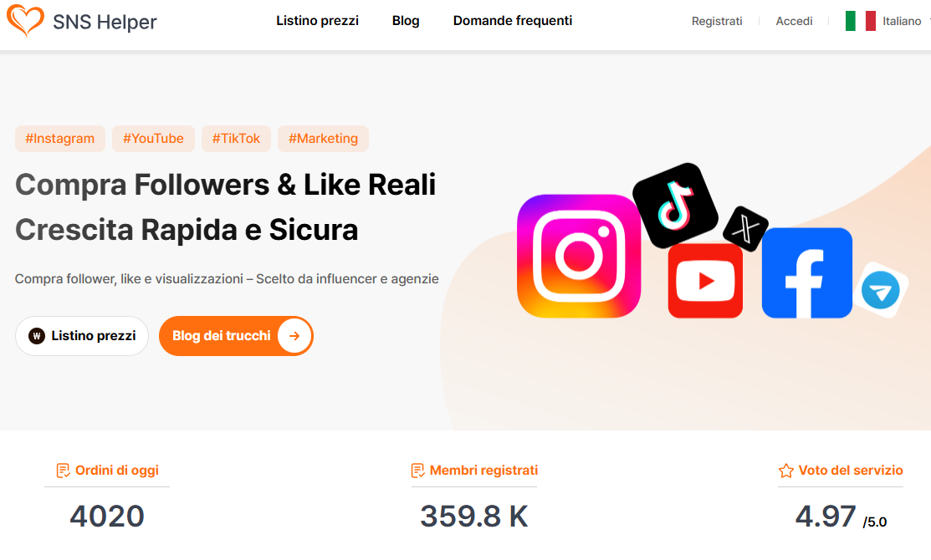
Task: Click the Accedi login link
Action: (x=794, y=22)
